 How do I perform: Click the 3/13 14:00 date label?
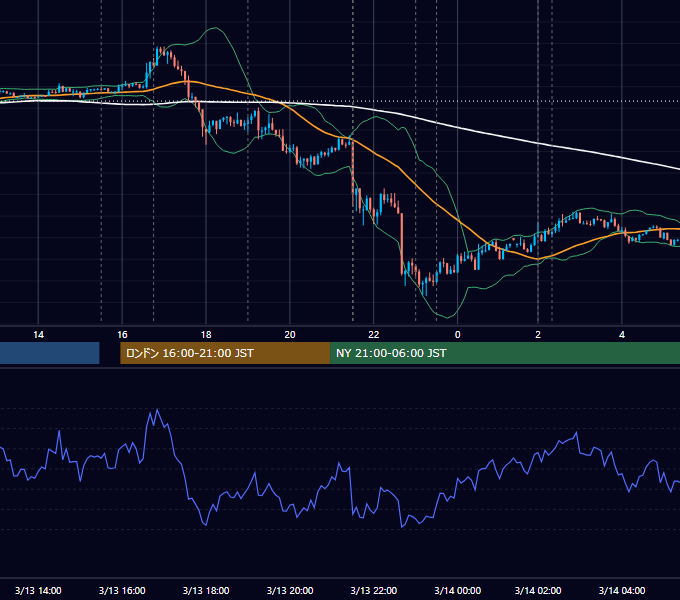click(38, 590)
